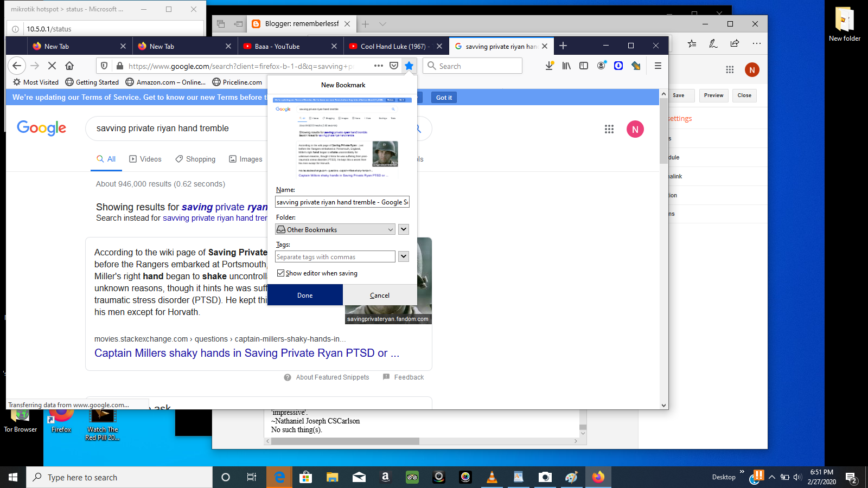Open File Explorer from the taskbar
The width and height of the screenshot is (868, 488).
coord(333,477)
